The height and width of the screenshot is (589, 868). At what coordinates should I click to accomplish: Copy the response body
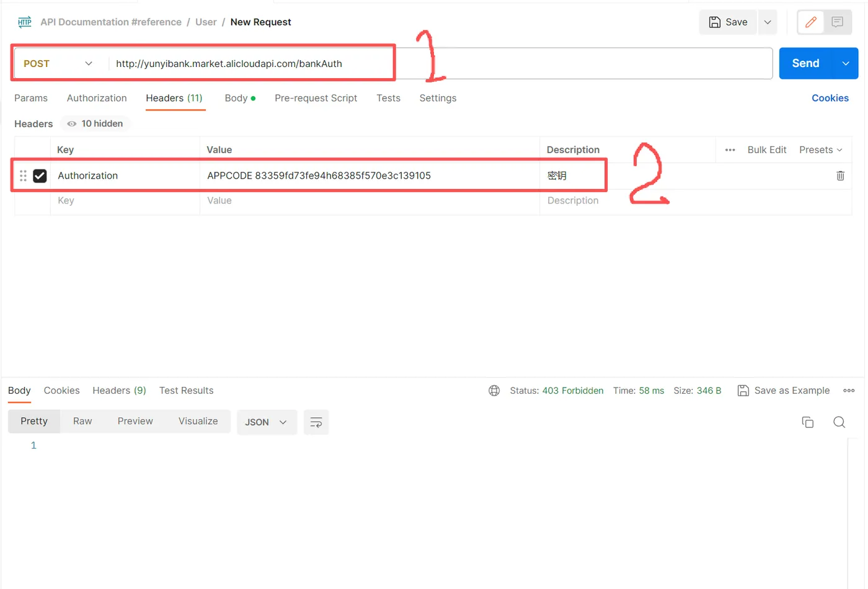click(807, 422)
